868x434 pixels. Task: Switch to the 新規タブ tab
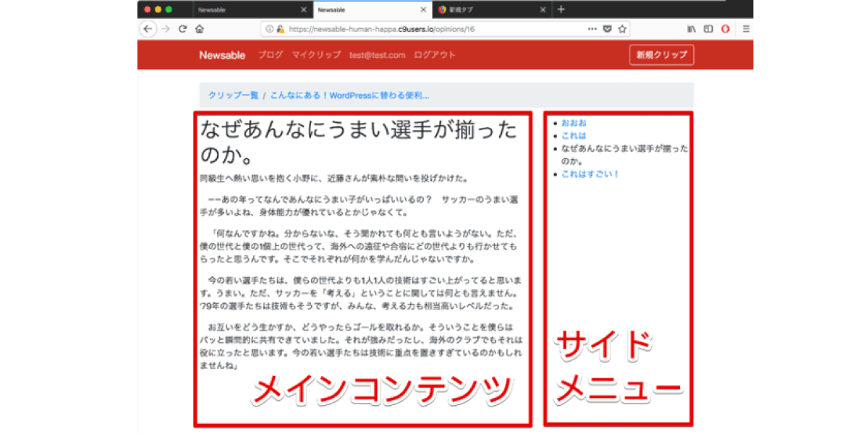point(493,10)
